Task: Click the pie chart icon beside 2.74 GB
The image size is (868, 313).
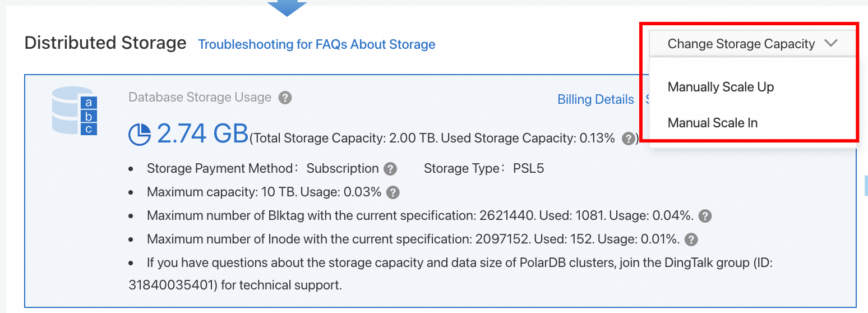Action: (x=140, y=135)
